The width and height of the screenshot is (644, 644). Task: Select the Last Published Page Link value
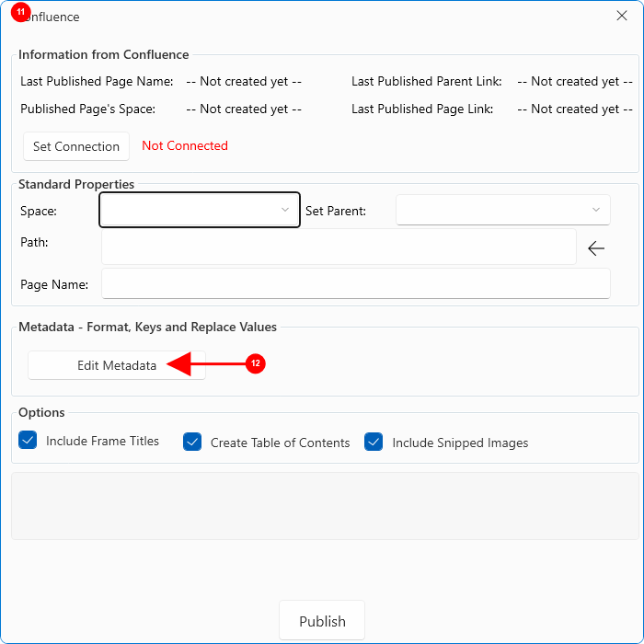pos(575,109)
